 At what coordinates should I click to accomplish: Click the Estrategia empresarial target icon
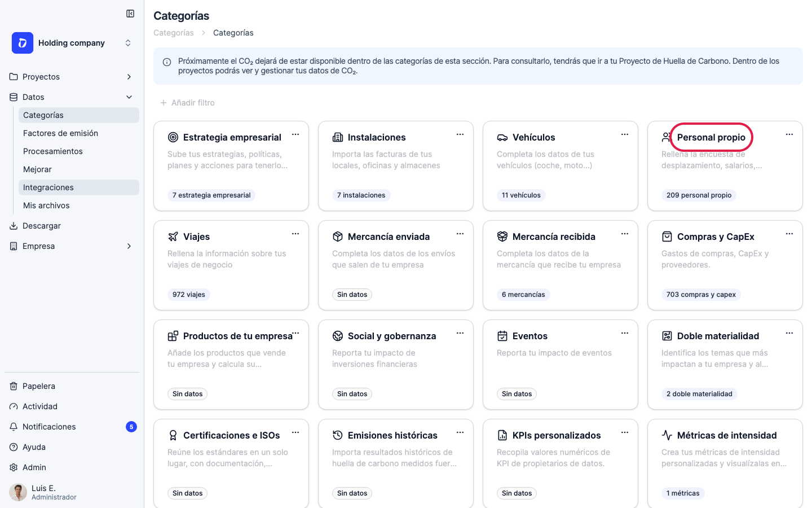173,137
